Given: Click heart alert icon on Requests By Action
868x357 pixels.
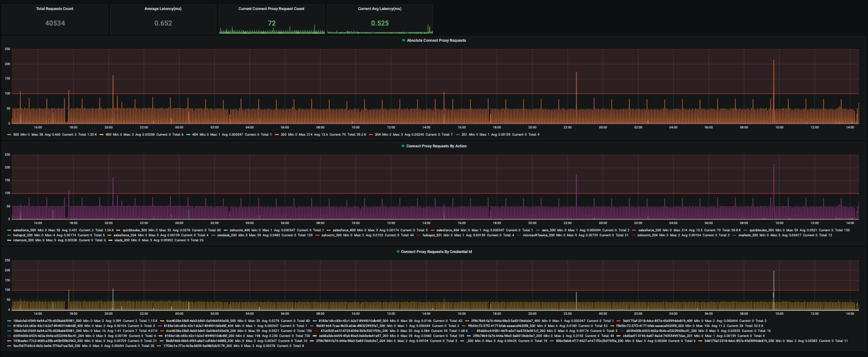Looking at the screenshot, I should click(403, 146).
